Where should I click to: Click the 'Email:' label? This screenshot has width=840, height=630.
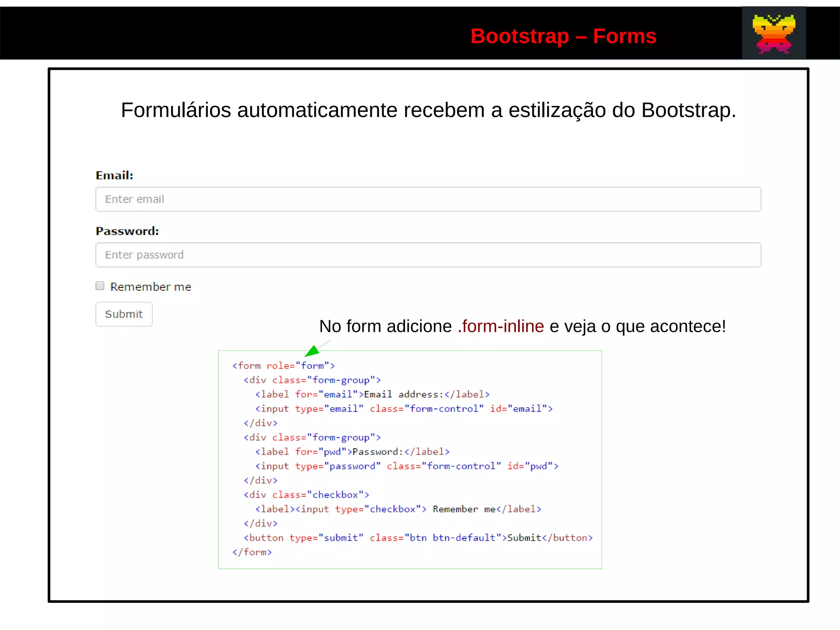(114, 176)
